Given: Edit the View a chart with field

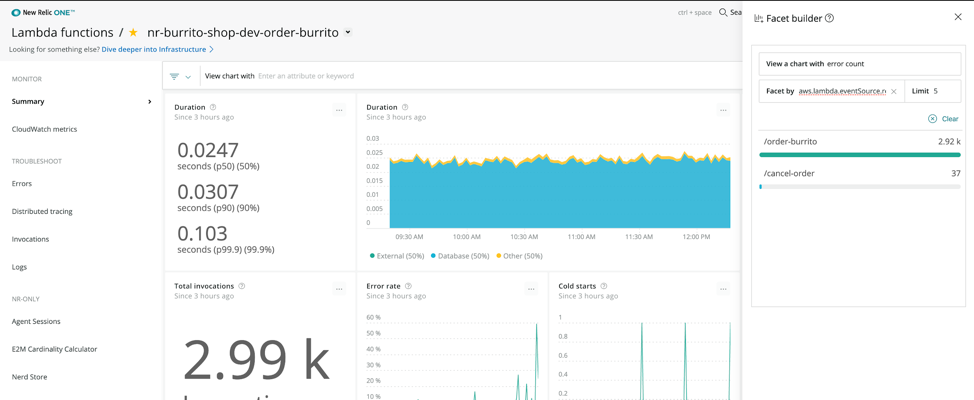Looking at the screenshot, I should pos(860,64).
